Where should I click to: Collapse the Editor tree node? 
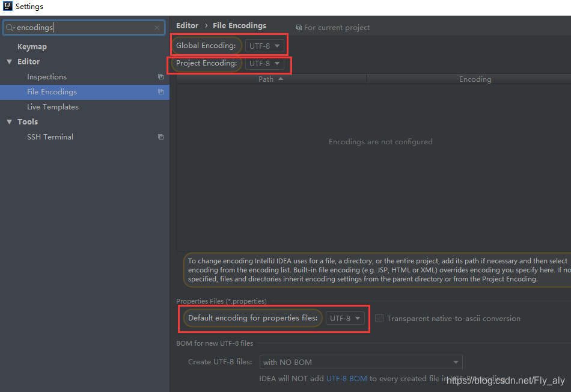click(10, 62)
